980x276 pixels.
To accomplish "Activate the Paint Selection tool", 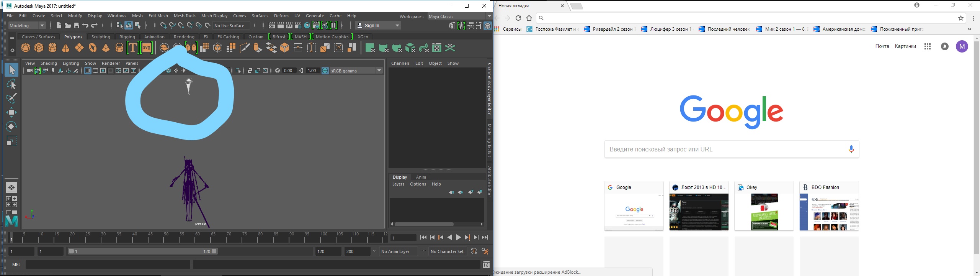I will click(11, 98).
